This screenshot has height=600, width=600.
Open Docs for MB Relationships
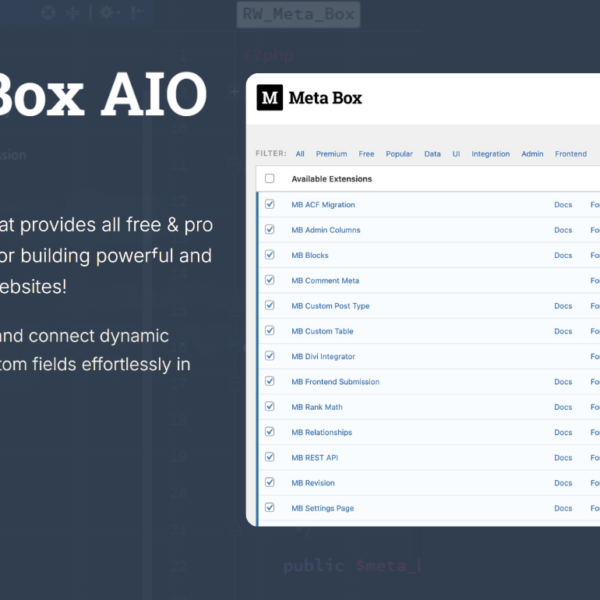pyautogui.click(x=563, y=432)
